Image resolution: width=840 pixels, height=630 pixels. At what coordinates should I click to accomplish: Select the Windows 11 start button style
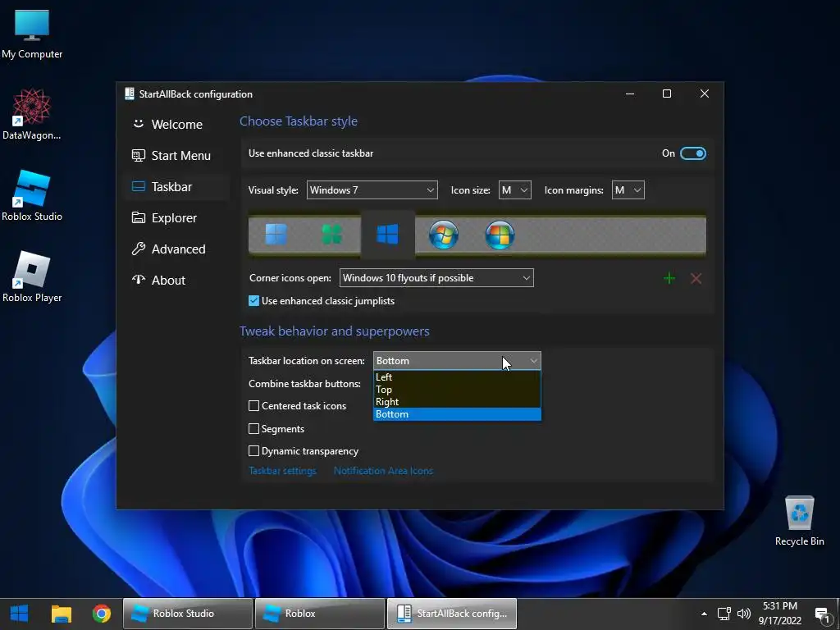tap(276, 235)
